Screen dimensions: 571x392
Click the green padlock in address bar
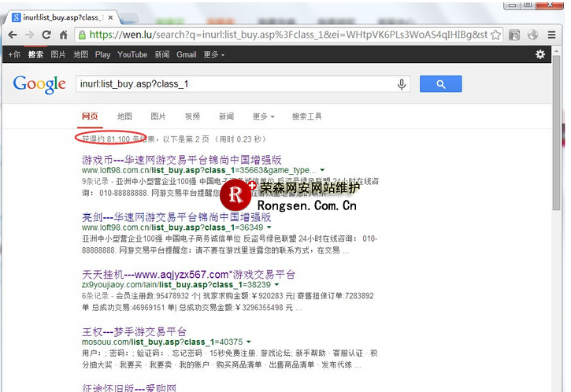(x=82, y=35)
